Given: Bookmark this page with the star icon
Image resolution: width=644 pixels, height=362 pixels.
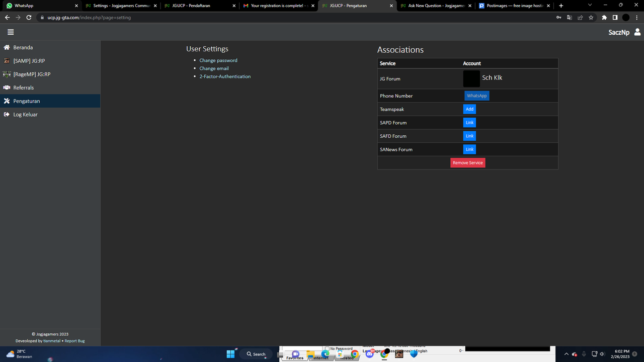Looking at the screenshot, I should point(591,17).
